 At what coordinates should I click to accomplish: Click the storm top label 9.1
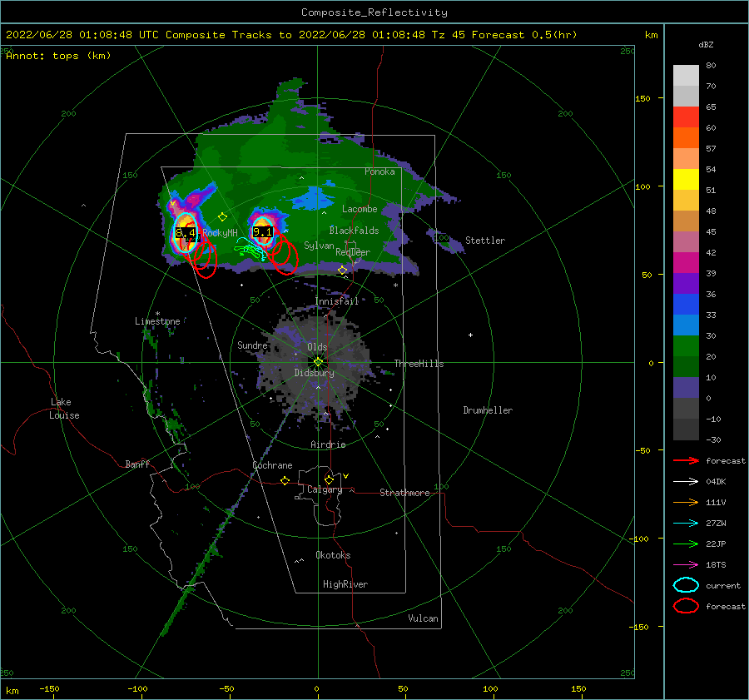pyautogui.click(x=262, y=232)
